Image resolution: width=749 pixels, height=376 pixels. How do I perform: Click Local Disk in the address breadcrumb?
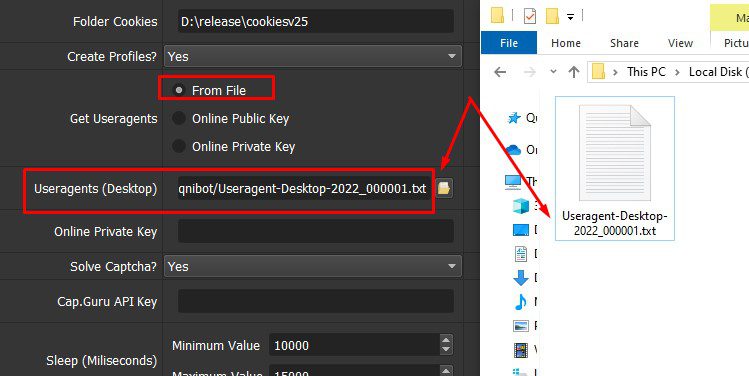[718, 72]
